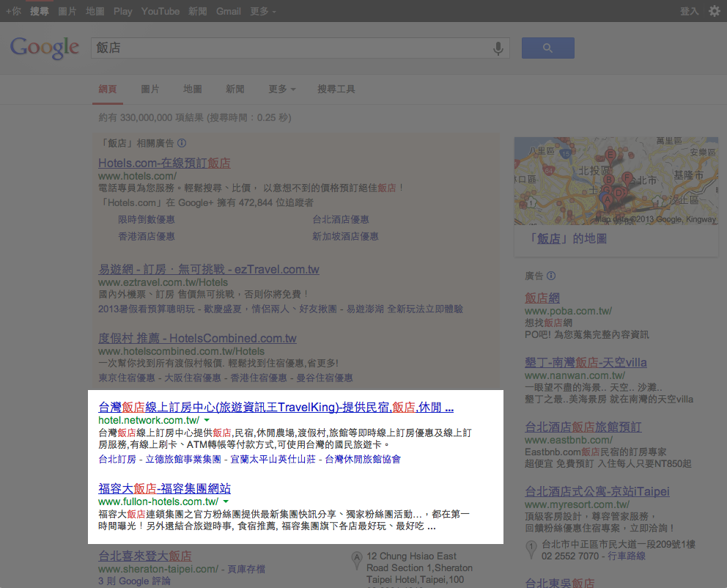Click 約有 330,000,000 項結果 stats text

pos(195,118)
